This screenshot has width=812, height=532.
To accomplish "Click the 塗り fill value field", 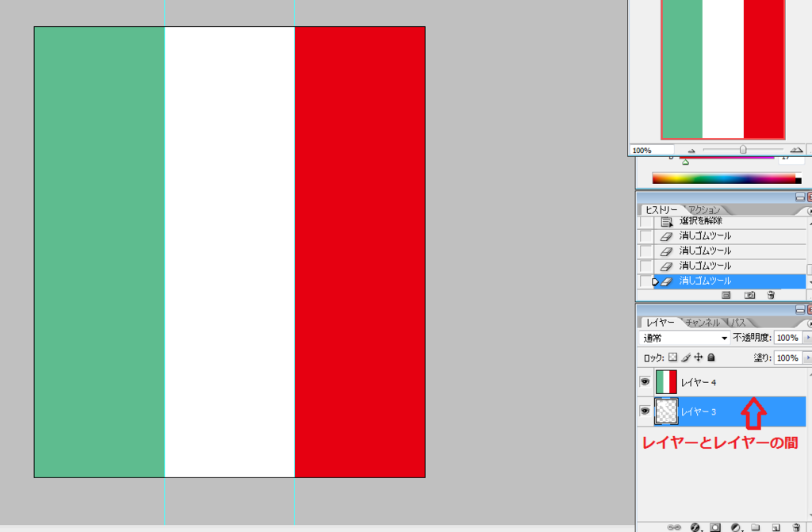I will [x=787, y=358].
